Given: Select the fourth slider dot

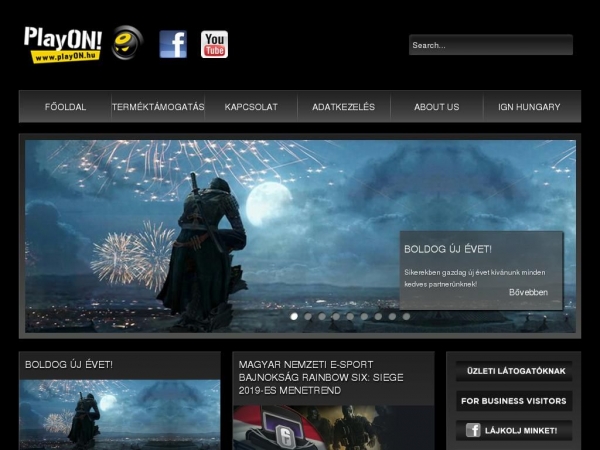Looking at the screenshot, I should pyautogui.click(x=336, y=316).
